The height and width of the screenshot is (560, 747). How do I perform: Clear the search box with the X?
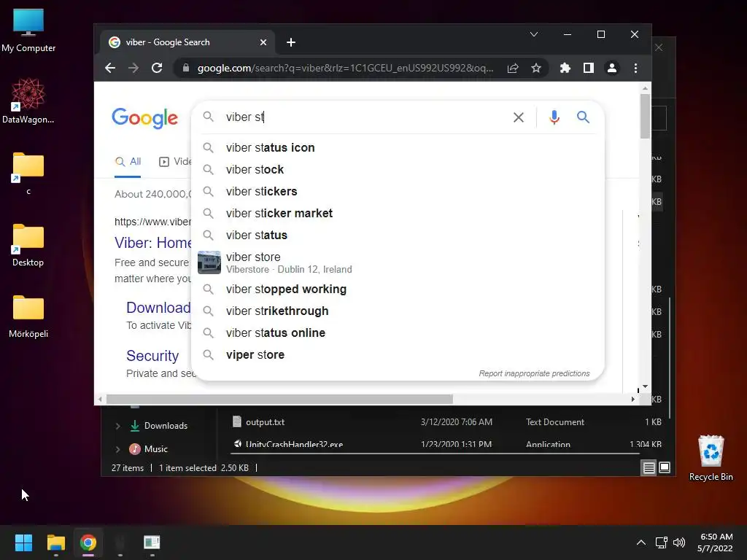point(519,117)
